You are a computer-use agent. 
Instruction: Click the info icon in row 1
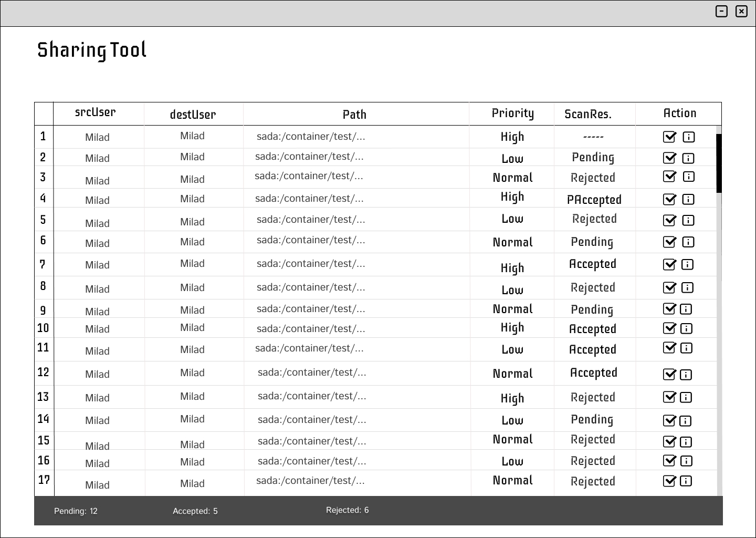coord(688,137)
